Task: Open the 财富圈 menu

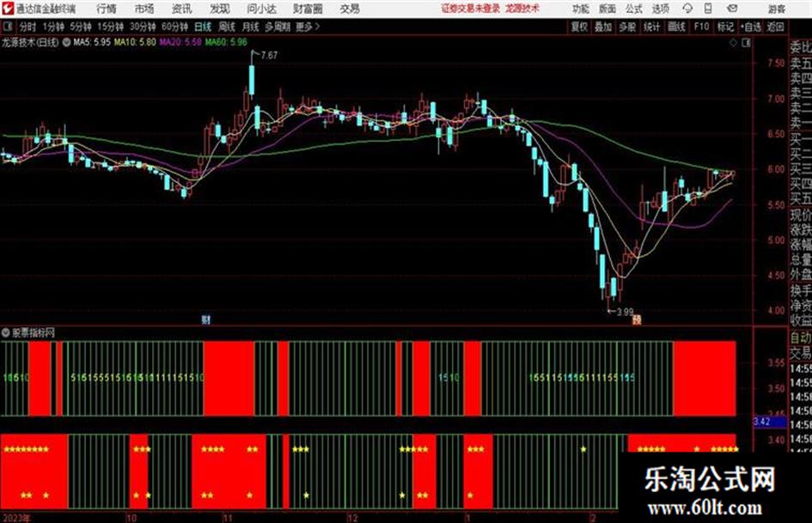Action: (x=308, y=9)
